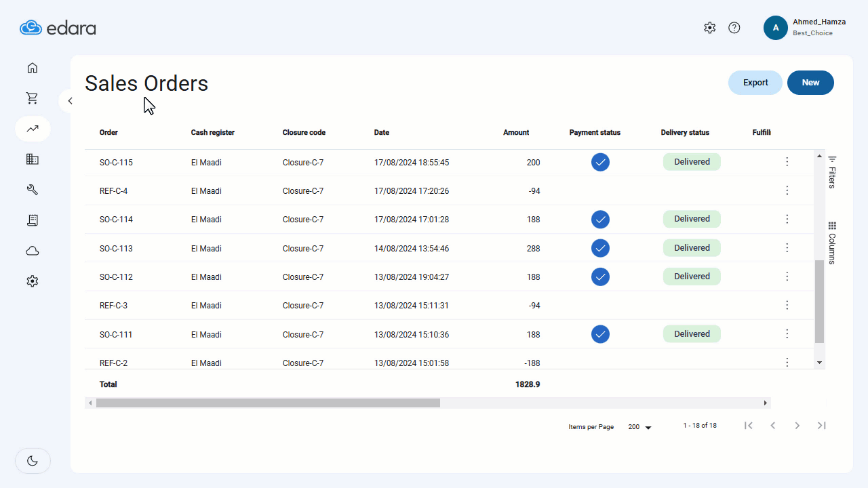Click the Export button
The image size is (868, 488).
[755, 83]
